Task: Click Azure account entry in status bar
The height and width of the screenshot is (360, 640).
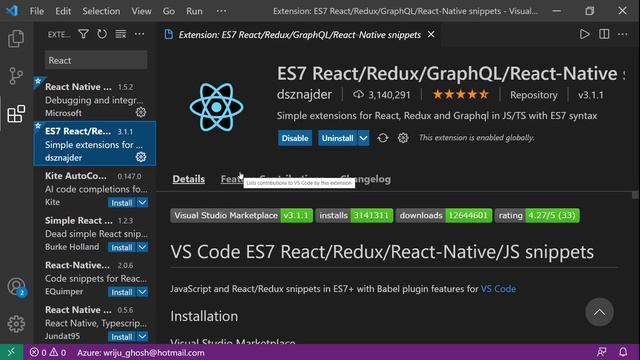Action: (x=140, y=352)
